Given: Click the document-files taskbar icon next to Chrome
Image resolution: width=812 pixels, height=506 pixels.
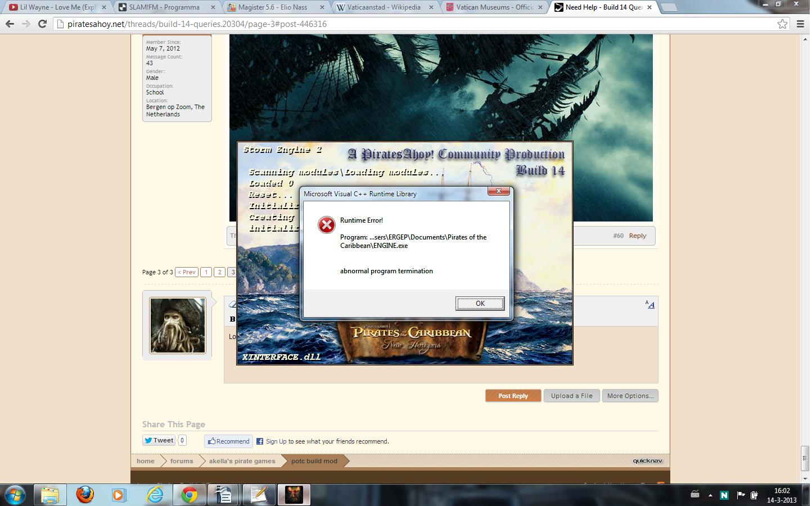Looking at the screenshot, I should click(223, 495).
